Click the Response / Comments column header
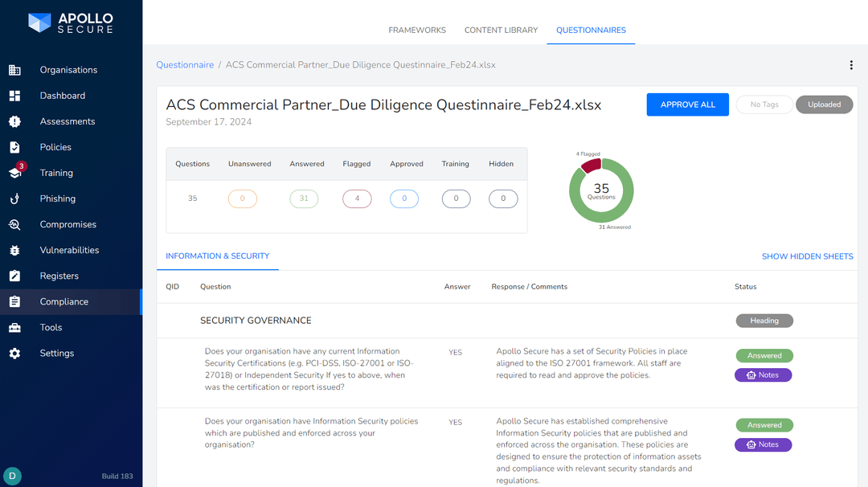The width and height of the screenshot is (868, 487). [529, 287]
